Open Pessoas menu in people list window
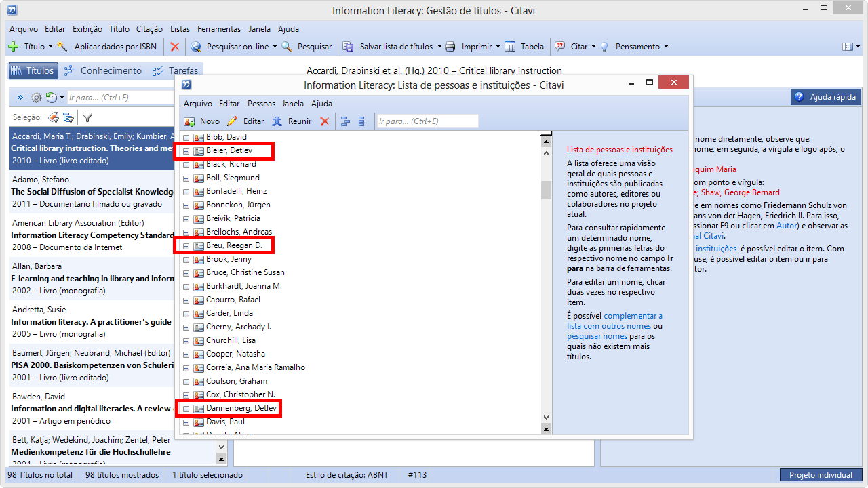 pyautogui.click(x=261, y=104)
